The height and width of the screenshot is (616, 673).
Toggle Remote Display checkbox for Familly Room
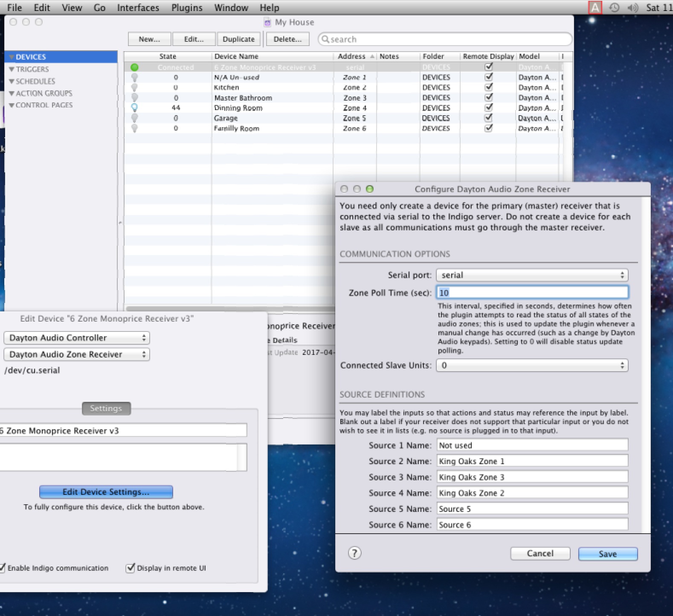click(x=489, y=128)
